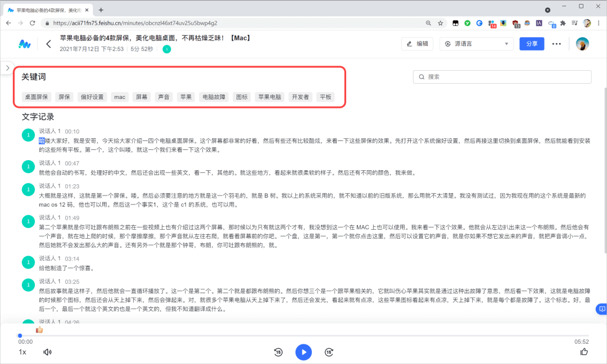Click speaker avatar beside 01:49 entry
The height and width of the screenshot is (364, 607).
click(x=28, y=221)
